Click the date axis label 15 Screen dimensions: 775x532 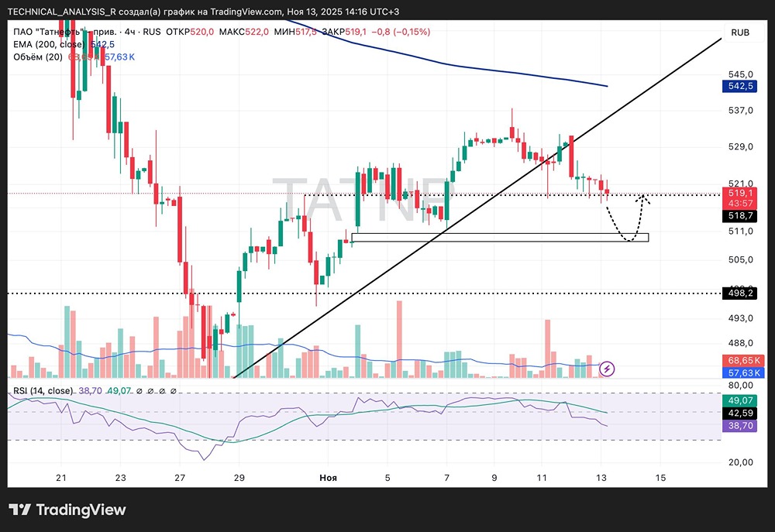pyautogui.click(x=660, y=478)
